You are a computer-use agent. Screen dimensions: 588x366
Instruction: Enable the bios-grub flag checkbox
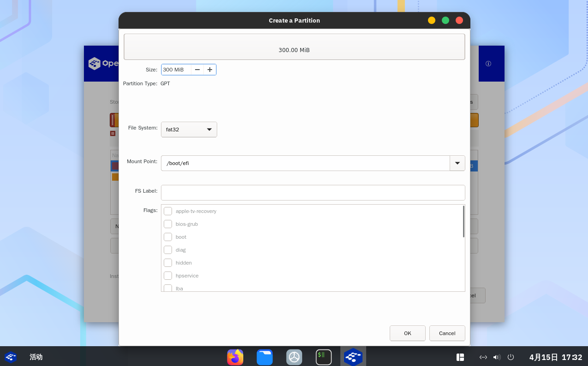pos(168,224)
